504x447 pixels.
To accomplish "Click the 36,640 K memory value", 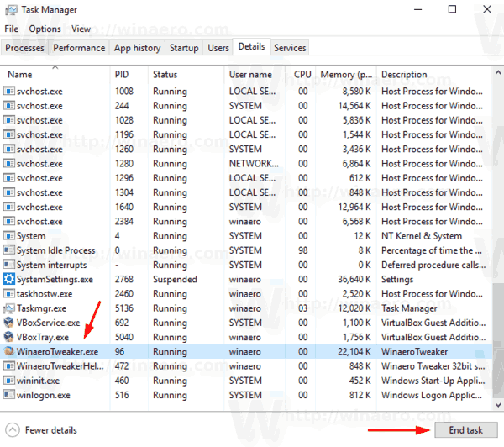I will click(354, 279).
